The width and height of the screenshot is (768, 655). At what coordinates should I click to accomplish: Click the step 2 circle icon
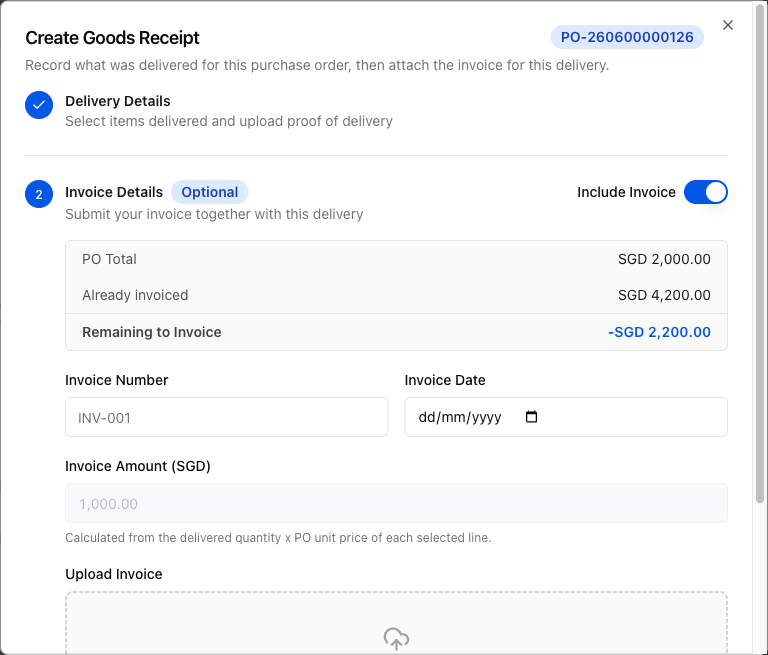click(x=39, y=194)
